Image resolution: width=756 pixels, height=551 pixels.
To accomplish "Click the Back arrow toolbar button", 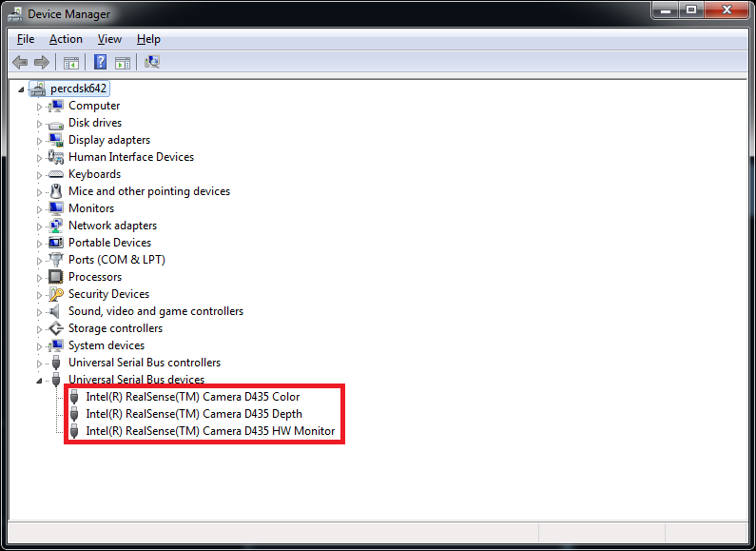I will pos(20,63).
